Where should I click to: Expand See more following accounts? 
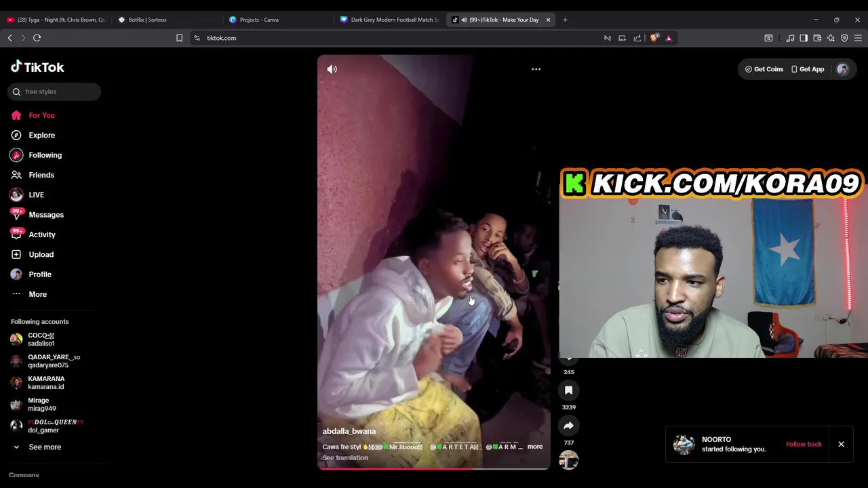coord(45,447)
